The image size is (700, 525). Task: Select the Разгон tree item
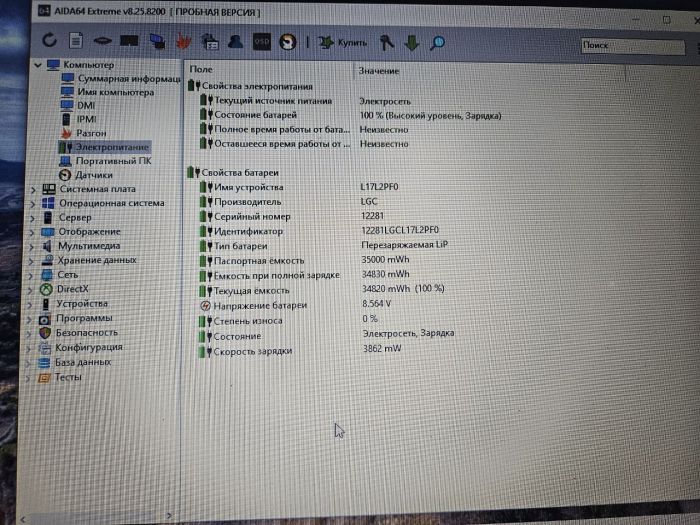pyautogui.click(x=83, y=133)
